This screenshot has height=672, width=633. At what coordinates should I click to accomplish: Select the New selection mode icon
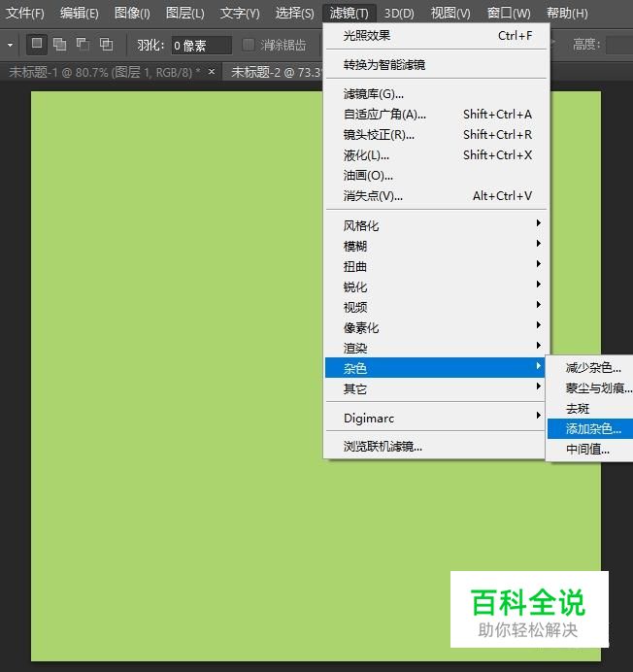tap(37, 45)
